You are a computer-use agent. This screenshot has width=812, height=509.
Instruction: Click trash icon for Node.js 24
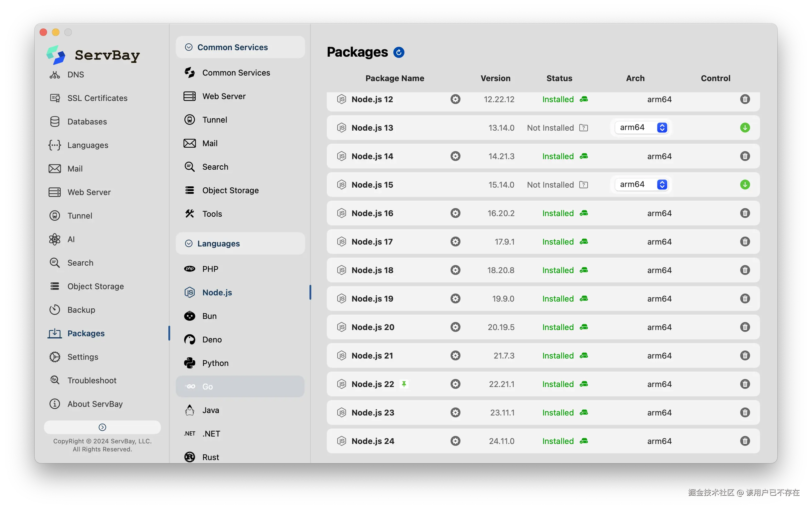pyautogui.click(x=745, y=441)
